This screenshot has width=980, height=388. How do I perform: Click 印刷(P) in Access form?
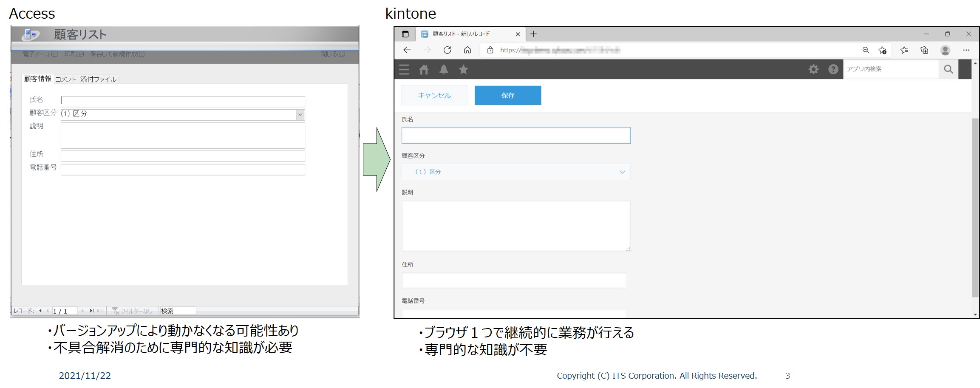point(74,54)
